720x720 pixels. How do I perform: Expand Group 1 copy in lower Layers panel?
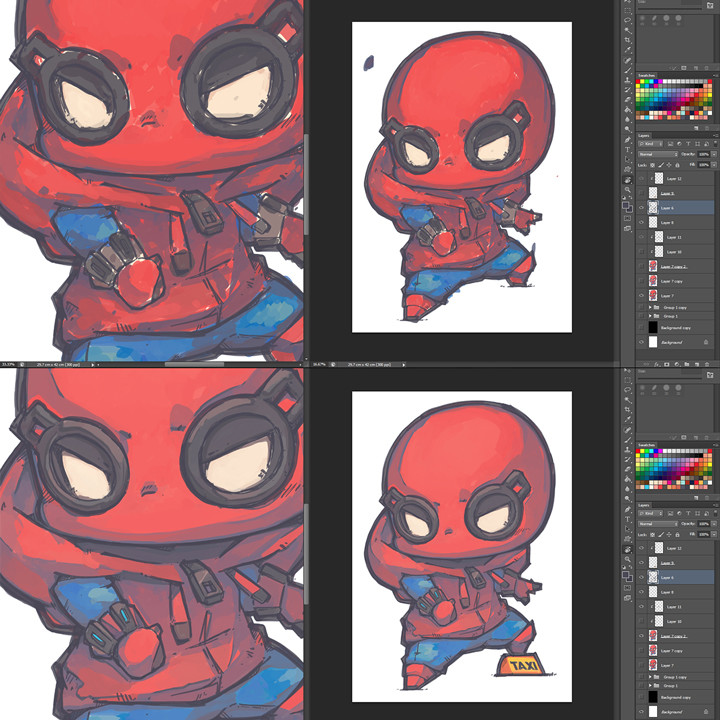point(650,677)
